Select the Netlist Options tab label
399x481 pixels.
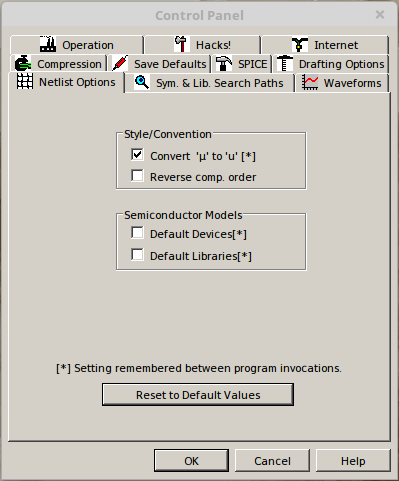click(77, 82)
